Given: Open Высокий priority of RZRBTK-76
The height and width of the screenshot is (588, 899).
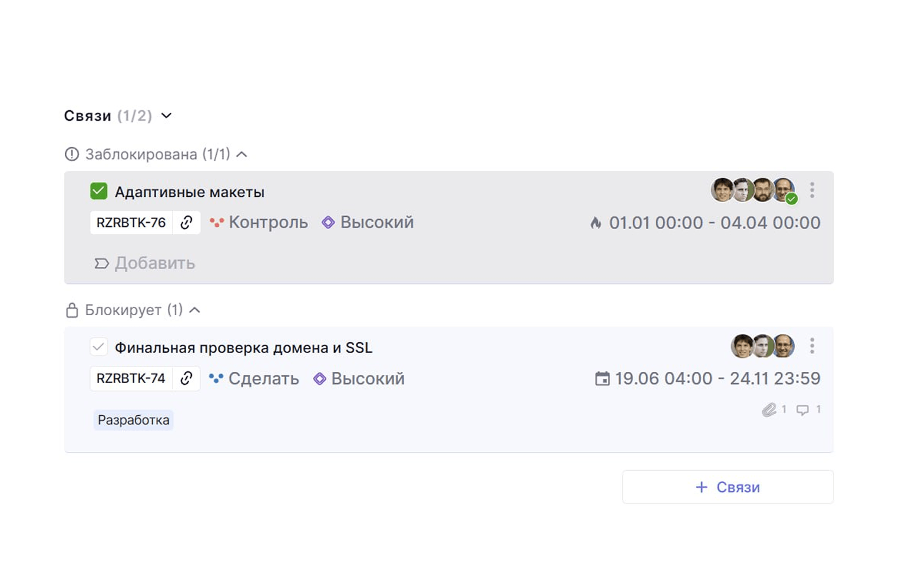Looking at the screenshot, I should point(368,223).
